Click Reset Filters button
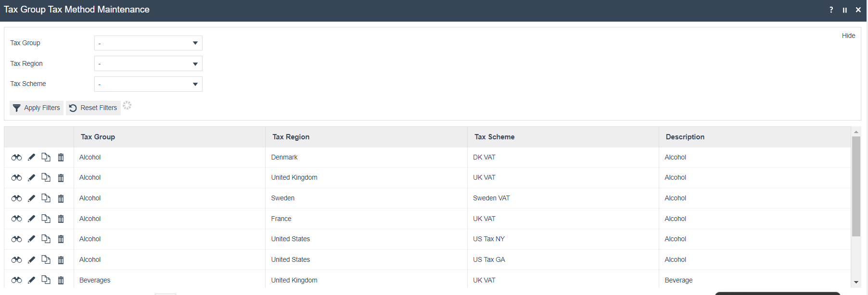This screenshot has height=295, width=868. click(x=93, y=108)
